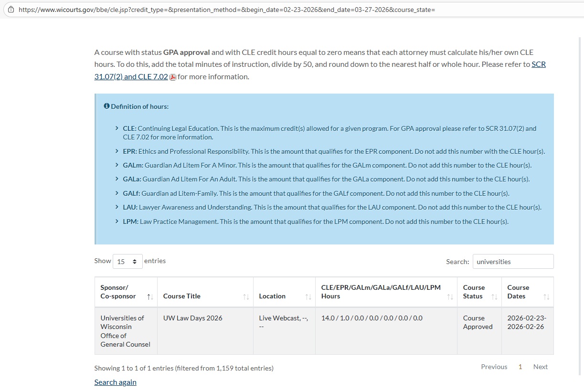Image resolution: width=584 pixels, height=392 pixels.
Task: Expand the LPM definition chevron
Action: [x=117, y=222]
